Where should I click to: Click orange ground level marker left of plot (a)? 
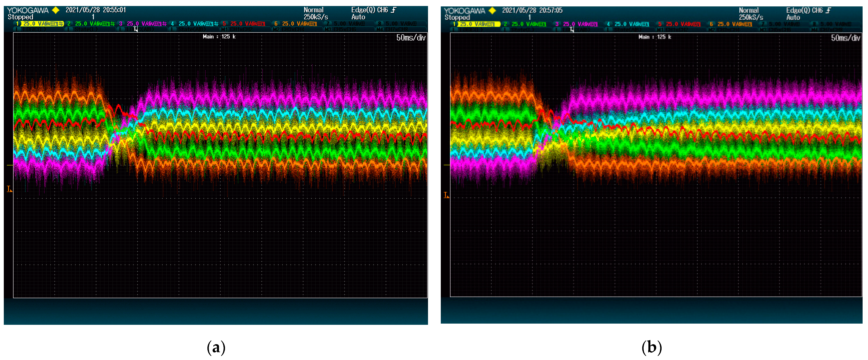9,189
